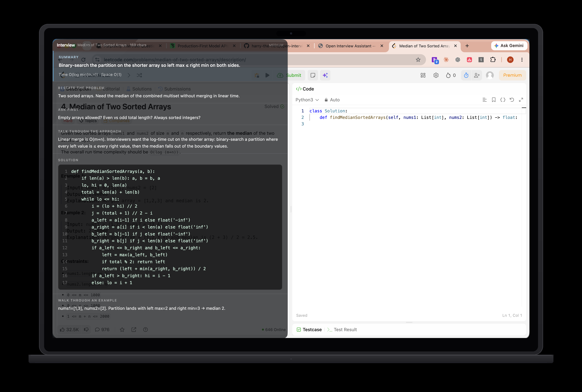Click the SUMMARY heading in the overlay
The height and width of the screenshot is (392, 582).
point(68,57)
